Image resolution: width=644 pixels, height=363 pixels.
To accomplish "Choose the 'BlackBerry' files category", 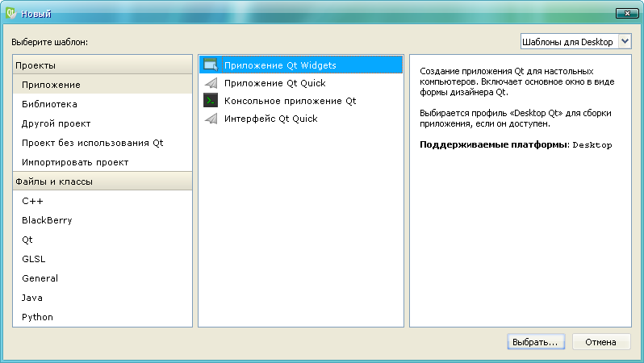I will [102, 220].
